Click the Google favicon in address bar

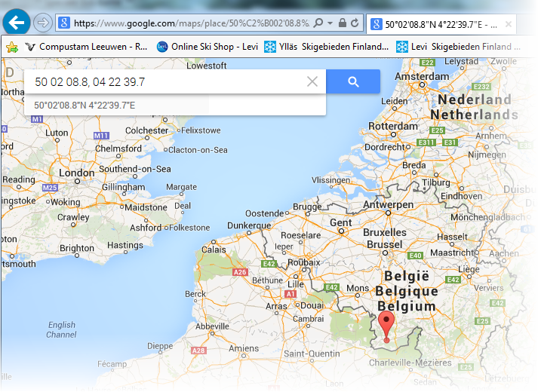click(x=64, y=23)
